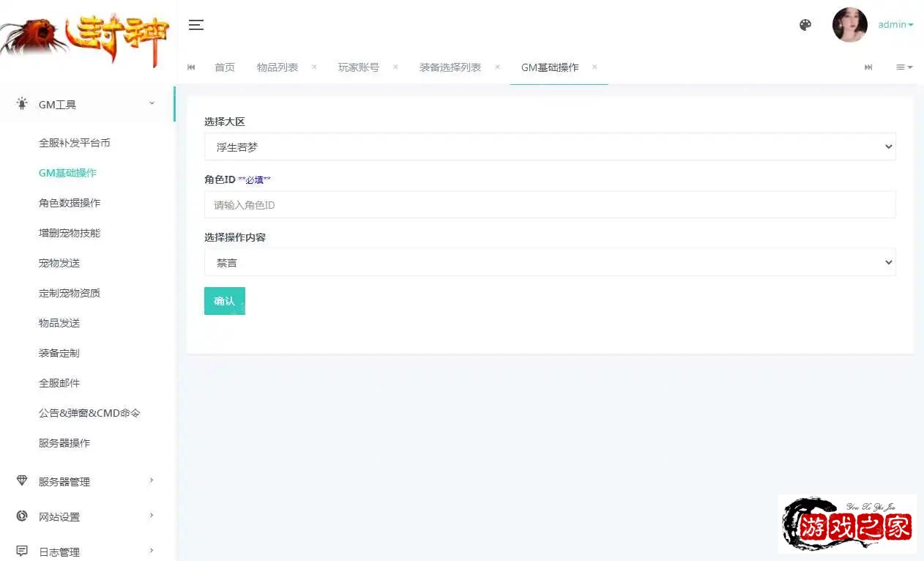Screen dimensions: 924x561
Task: Open the theme color palette icon
Action: click(805, 25)
